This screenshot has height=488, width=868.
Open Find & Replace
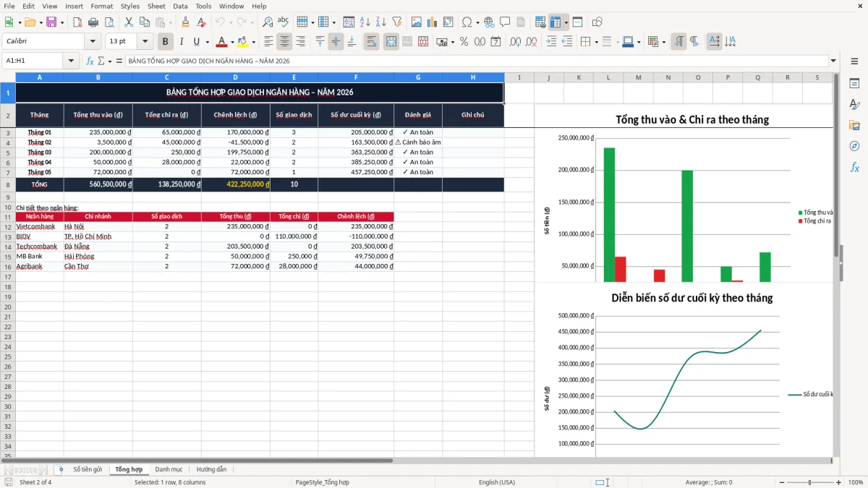coord(268,22)
